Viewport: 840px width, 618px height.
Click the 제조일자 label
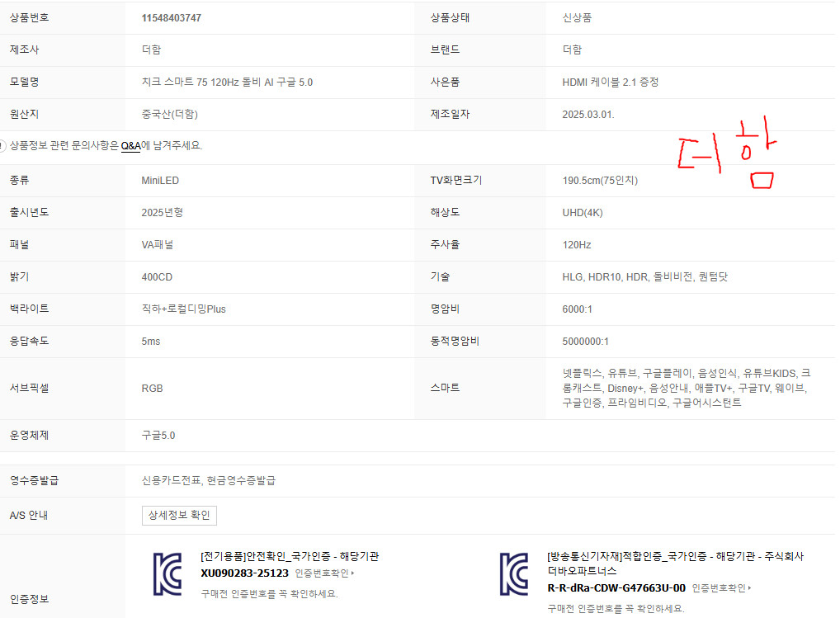450,114
